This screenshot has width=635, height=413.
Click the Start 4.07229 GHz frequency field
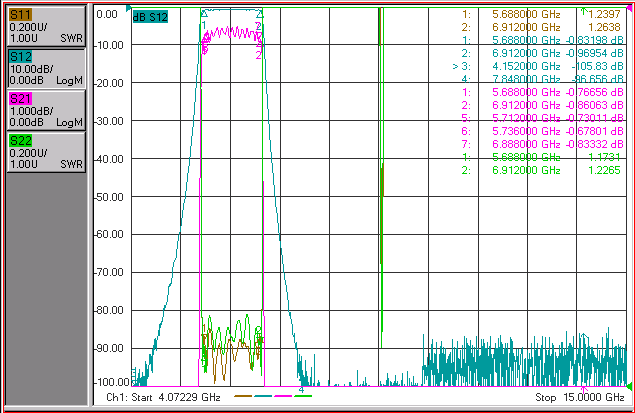[x=163, y=397]
